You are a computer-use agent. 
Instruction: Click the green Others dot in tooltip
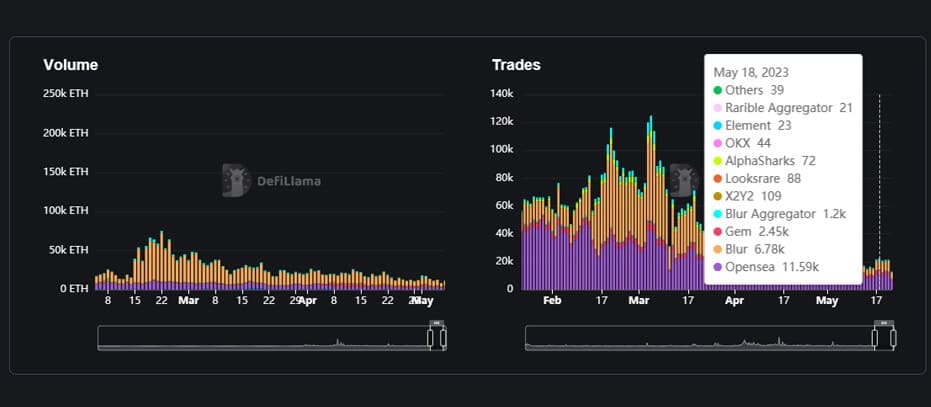pyautogui.click(x=717, y=90)
